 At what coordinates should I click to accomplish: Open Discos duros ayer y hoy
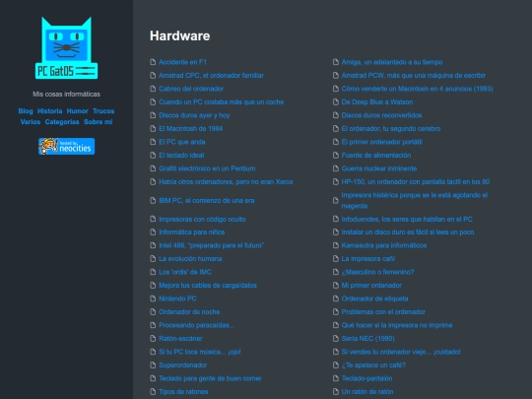click(194, 115)
